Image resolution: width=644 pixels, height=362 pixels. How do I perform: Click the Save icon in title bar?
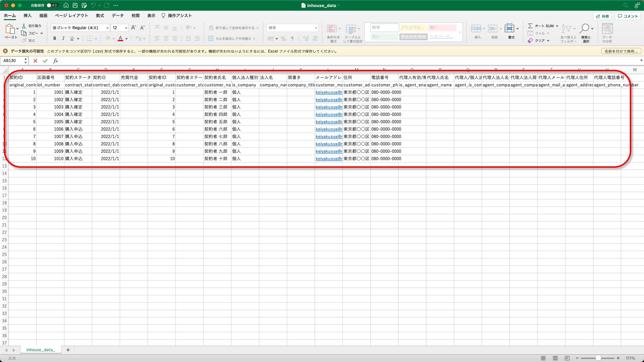pos(75,5)
